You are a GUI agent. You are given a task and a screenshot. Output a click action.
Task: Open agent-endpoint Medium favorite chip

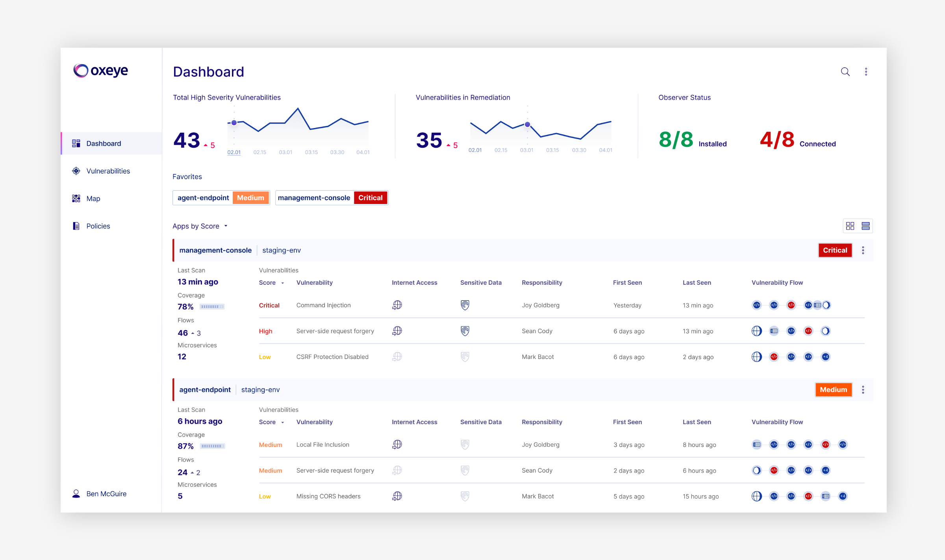click(x=221, y=198)
